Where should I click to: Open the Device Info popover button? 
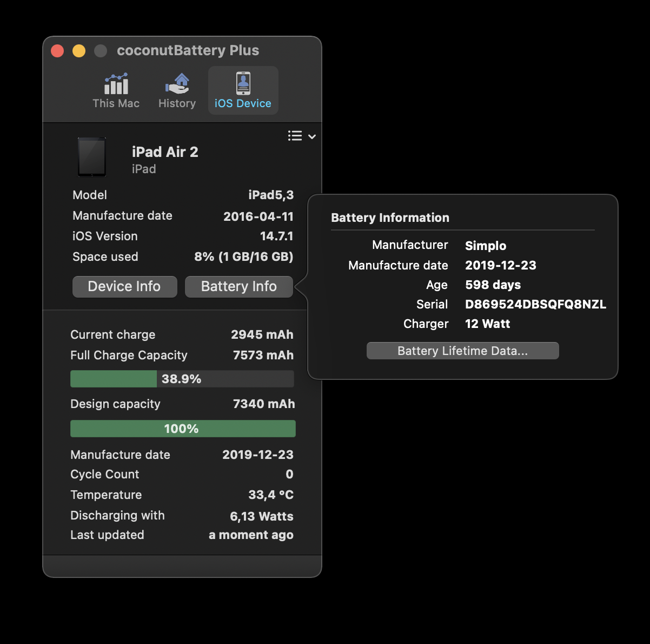pyautogui.click(x=124, y=286)
